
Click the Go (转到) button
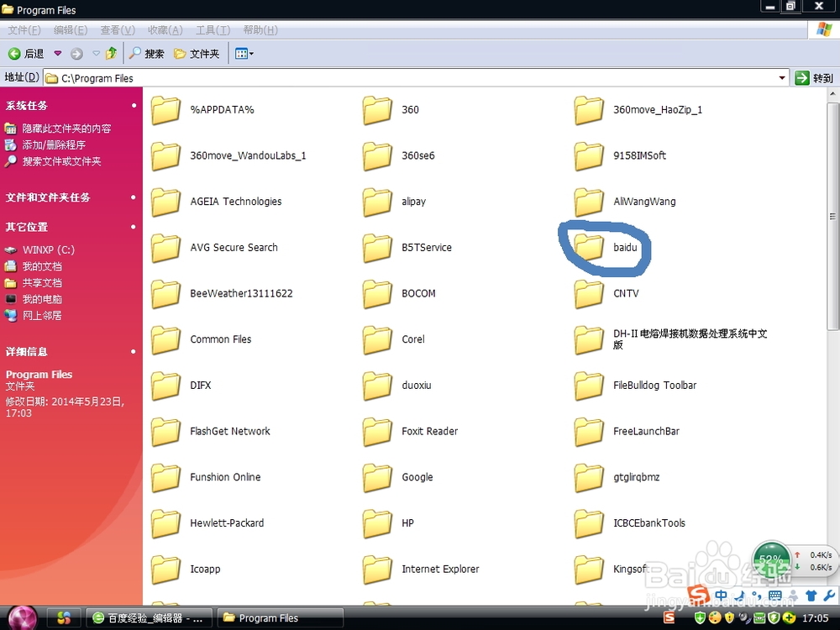click(814, 78)
